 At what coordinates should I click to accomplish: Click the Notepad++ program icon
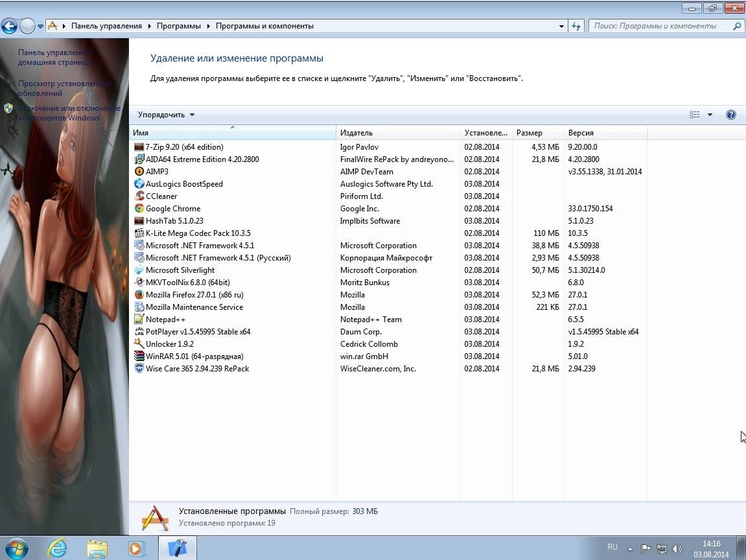pyautogui.click(x=139, y=320)
